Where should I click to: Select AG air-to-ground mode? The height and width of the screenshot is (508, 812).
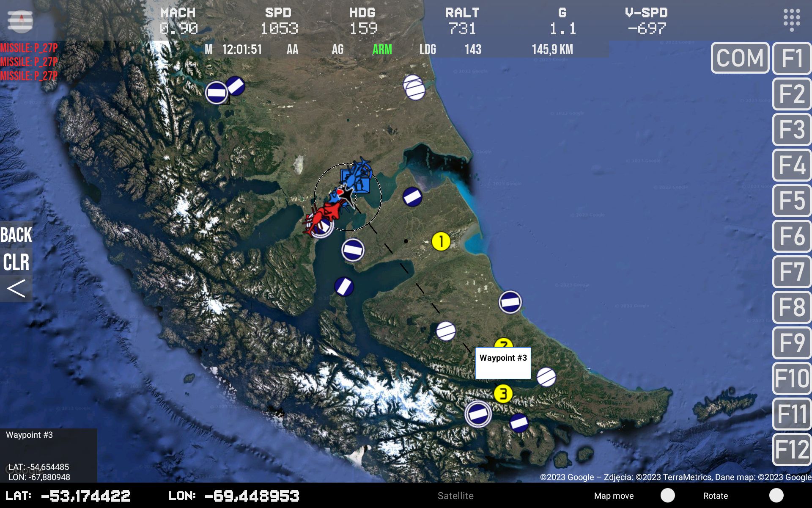(x=337, y=50)
